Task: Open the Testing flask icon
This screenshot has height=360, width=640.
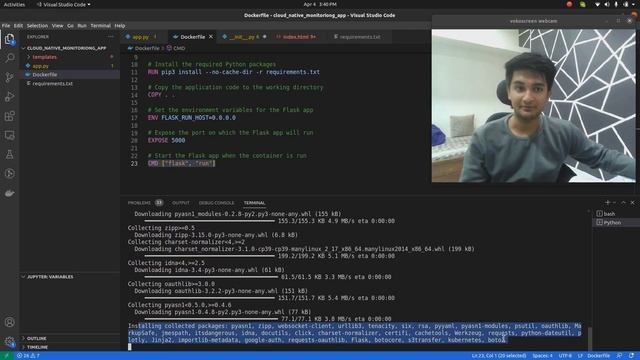Action: click(x=9, y=154)
